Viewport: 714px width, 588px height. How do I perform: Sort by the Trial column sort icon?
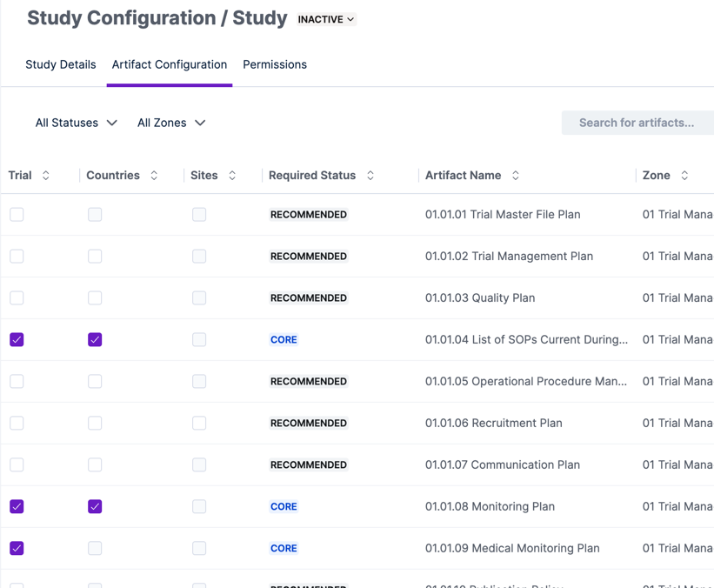[x=46, y=176]
